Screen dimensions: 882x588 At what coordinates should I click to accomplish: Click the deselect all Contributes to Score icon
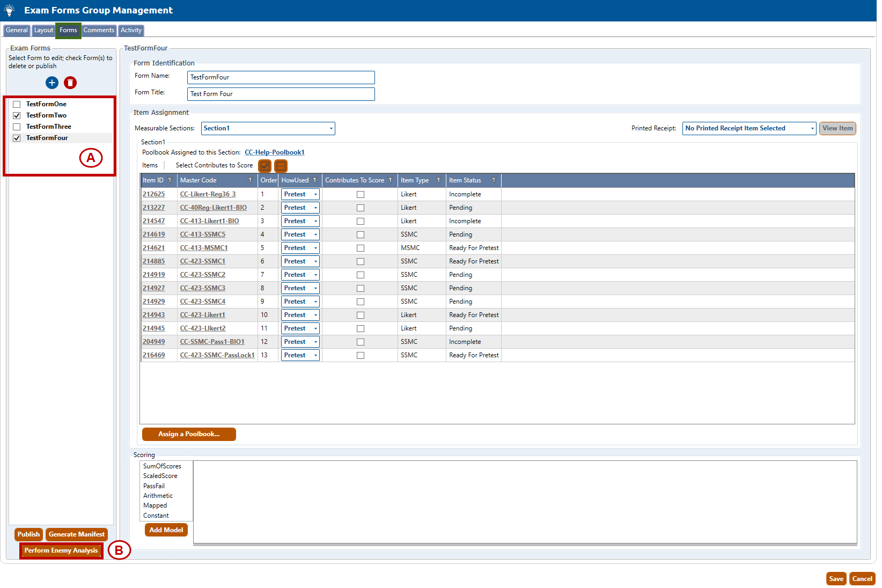point(281,166)
